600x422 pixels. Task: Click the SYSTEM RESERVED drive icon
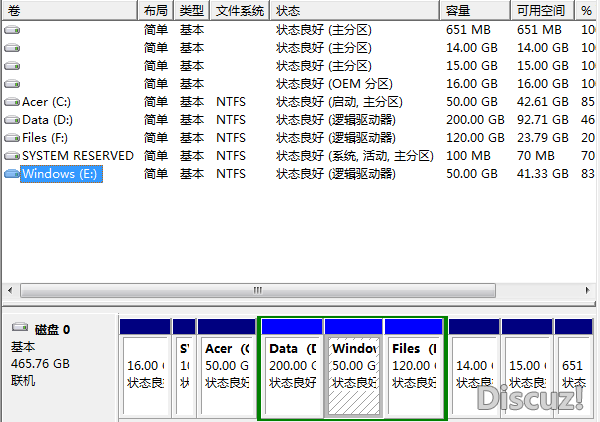[12, 156]
